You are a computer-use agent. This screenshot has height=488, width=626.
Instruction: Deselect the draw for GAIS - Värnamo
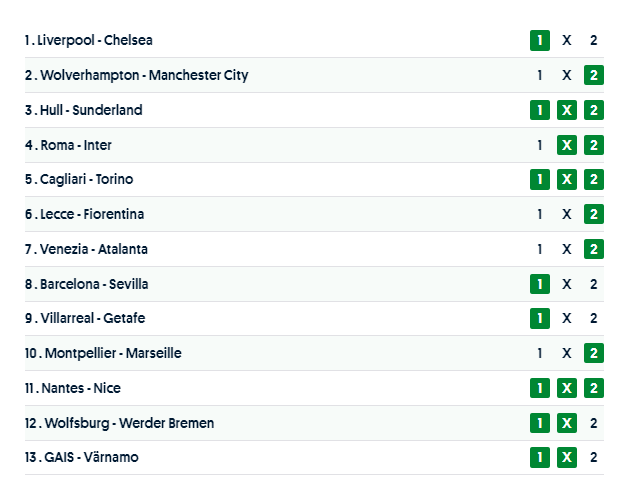tap(567, 457)
